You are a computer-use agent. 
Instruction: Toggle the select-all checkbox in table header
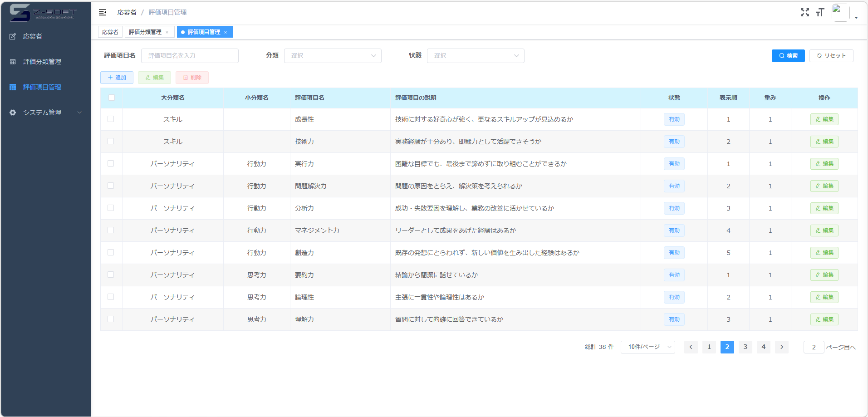[111, 97]
